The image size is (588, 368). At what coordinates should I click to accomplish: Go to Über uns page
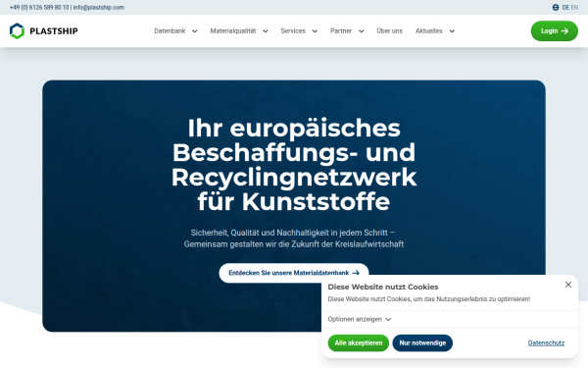pos(389,30)
